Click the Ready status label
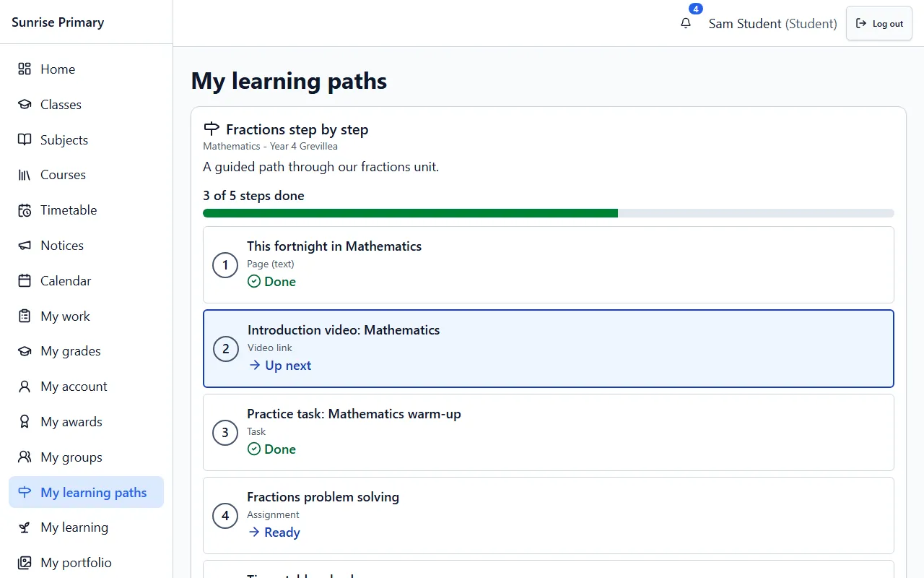The width and height of the screenshot is (924, 578). [x=274, y=532]
